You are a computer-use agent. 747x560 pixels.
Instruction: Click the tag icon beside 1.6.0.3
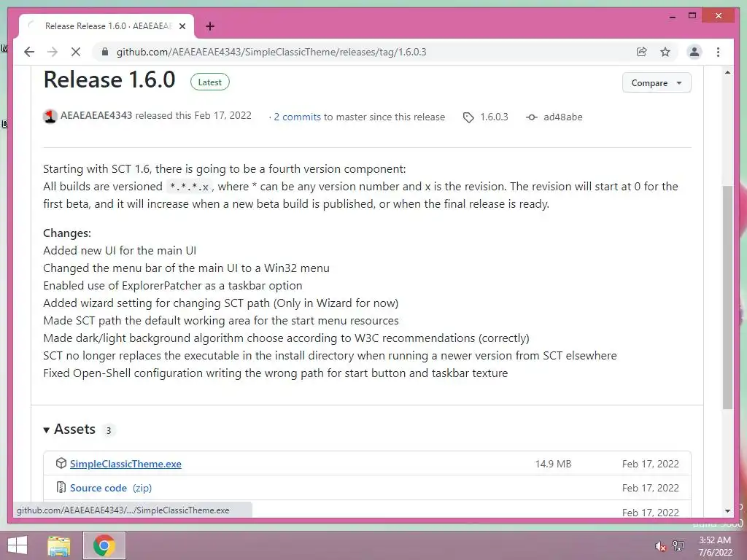(x=468, y=117)
